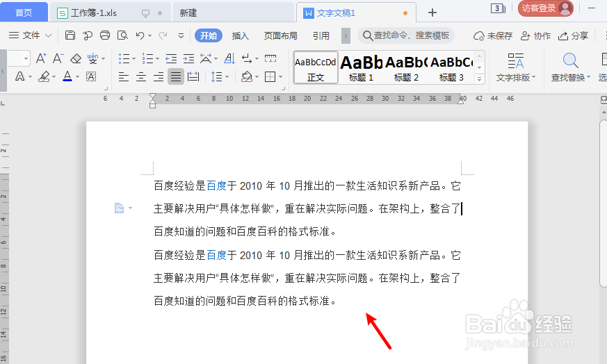Apply 标题 3 style
This screenshot has height=364, width=607.
click(x=451, y=67)
